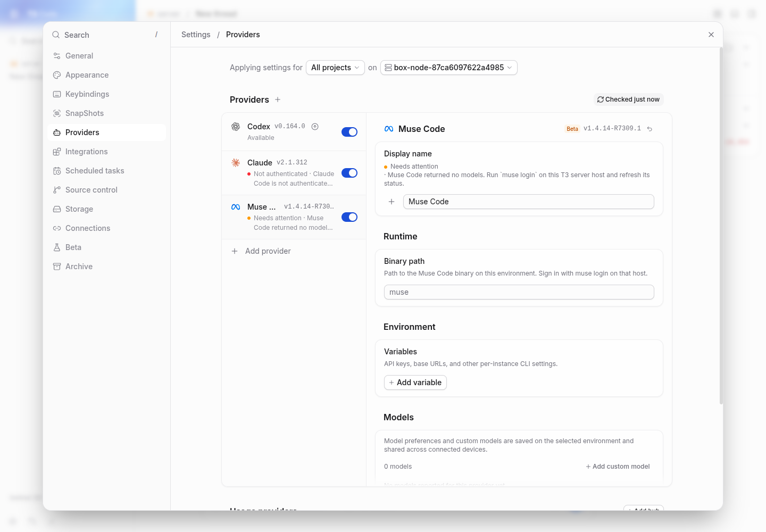This screenshot has height=532, width=766.
Task: Open the box-node-87ca6097622a4985 host dropdown
Action: tap(449, 68)
